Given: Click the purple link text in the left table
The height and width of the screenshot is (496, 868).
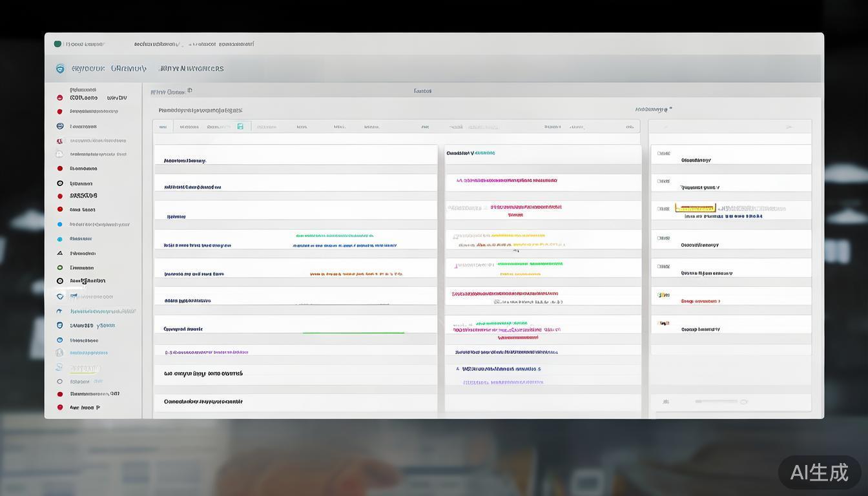Looking at the screenshot, I should (x=207, y=353).
